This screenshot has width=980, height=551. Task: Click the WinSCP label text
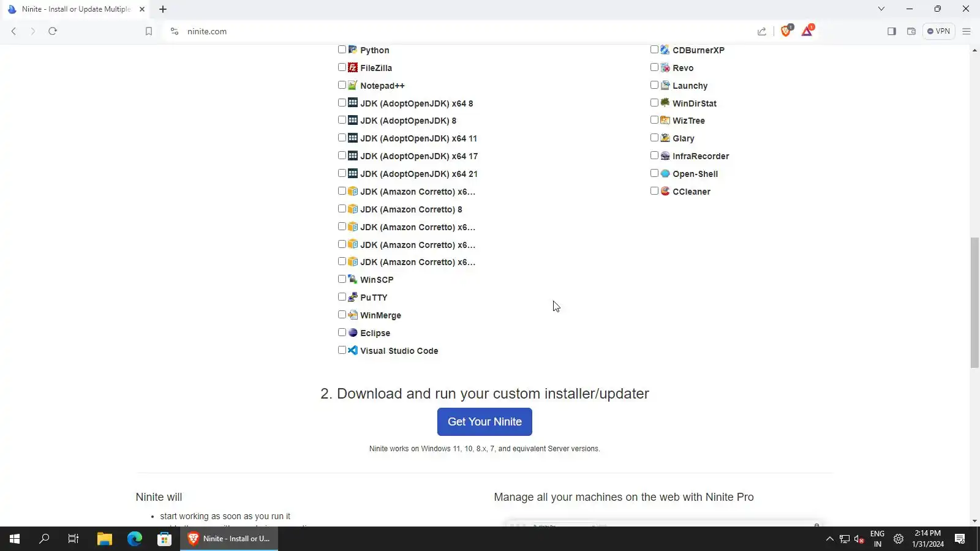(x=377, y=280)
